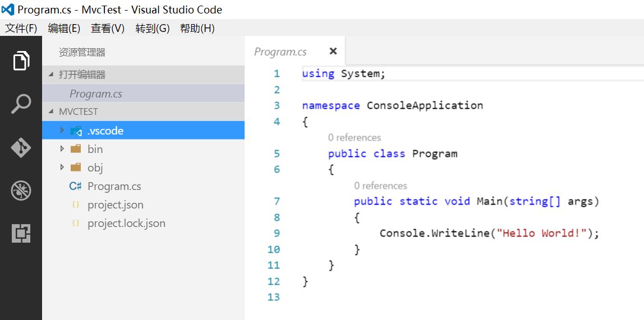Click the 'args' parameter name
Viewport: 644px width, 320px height.
coord(581,201)
